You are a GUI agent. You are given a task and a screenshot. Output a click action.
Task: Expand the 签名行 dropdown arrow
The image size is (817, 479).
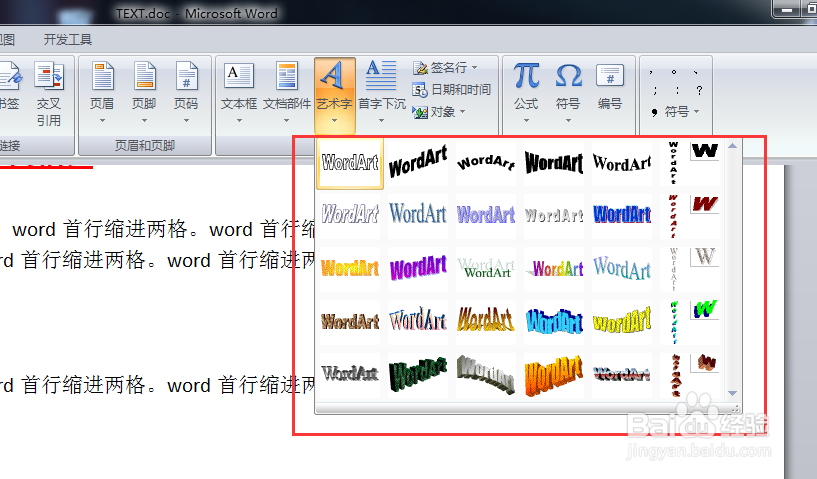pos(475,68)
